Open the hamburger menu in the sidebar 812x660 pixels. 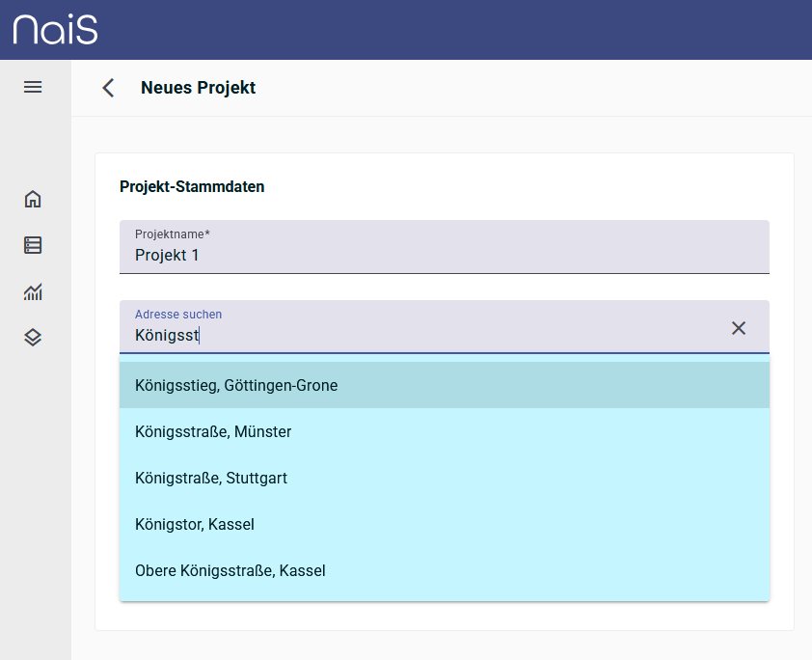click(x=33, y=87)
